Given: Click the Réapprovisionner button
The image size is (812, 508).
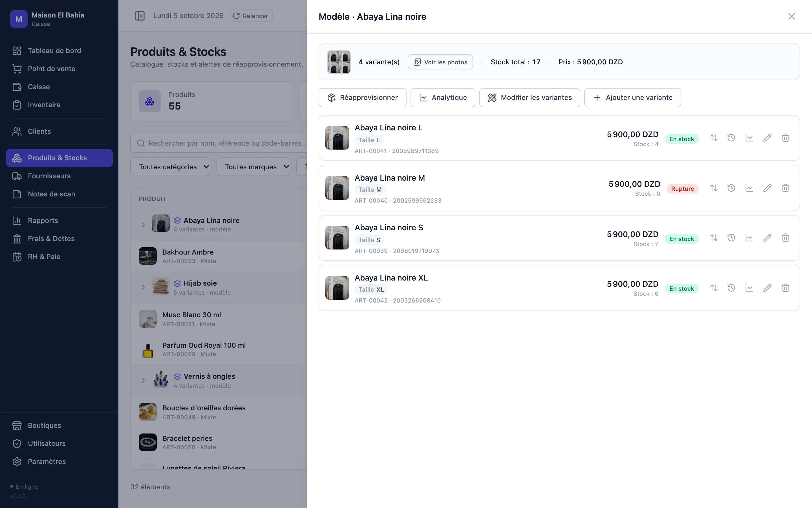Looking at the screenshot, I should [362, 98].
